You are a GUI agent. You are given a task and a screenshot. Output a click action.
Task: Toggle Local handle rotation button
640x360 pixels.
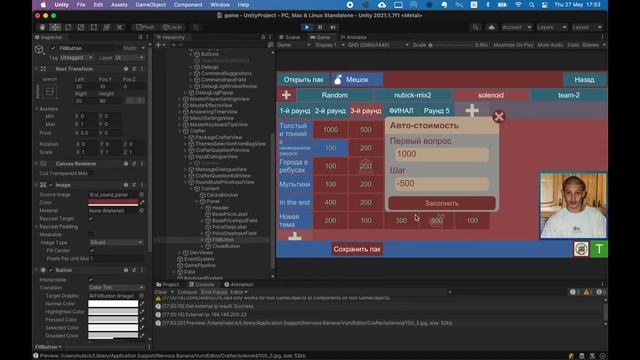coord(172,27)
